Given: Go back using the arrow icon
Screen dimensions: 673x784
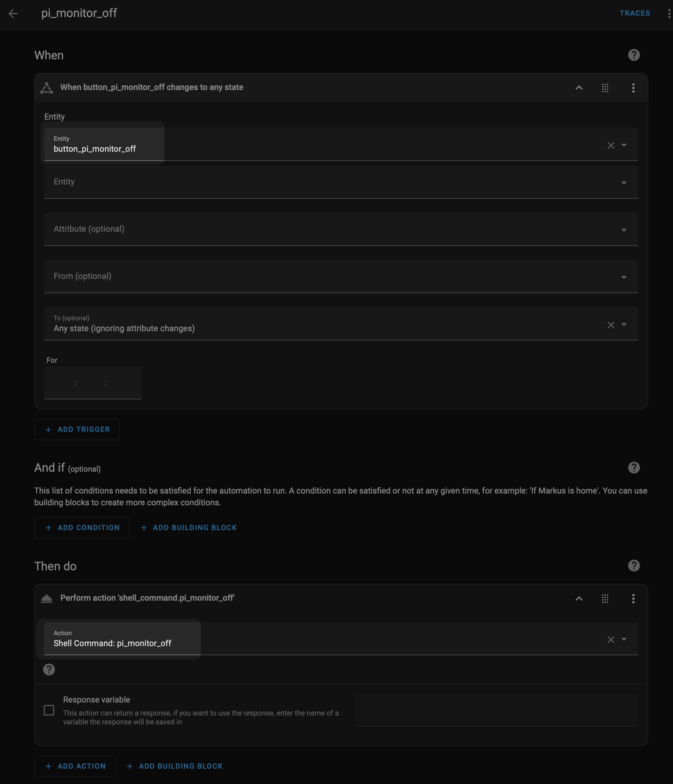Looking at the screenshot, I should [13, 14].
